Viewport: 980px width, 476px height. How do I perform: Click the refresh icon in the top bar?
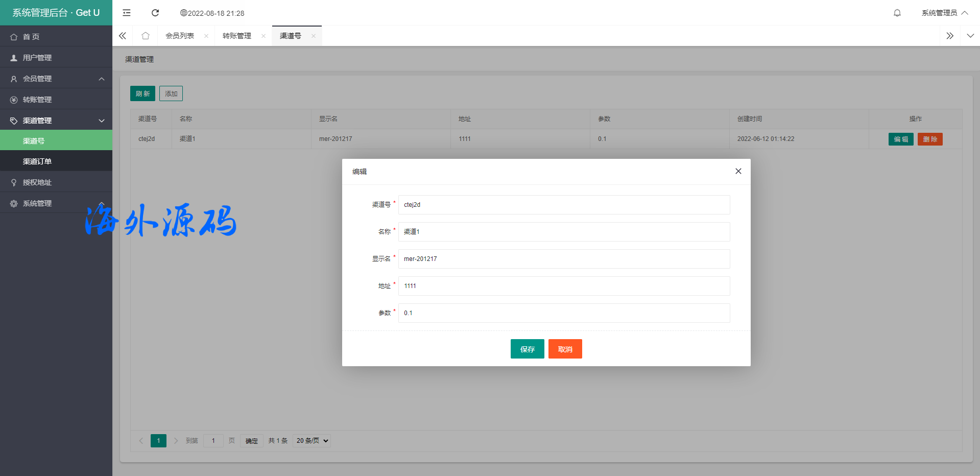click(155, 13)
